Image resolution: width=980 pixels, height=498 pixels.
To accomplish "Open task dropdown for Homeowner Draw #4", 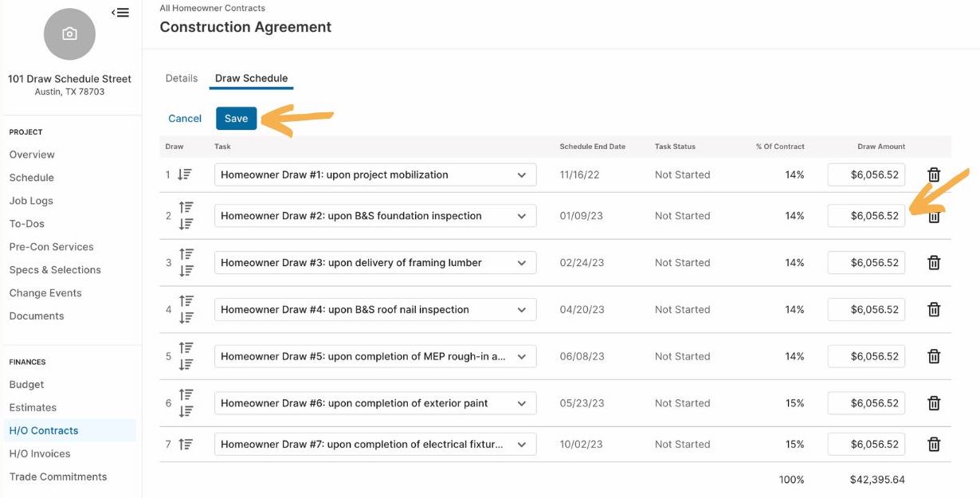I will pos(375,309).
